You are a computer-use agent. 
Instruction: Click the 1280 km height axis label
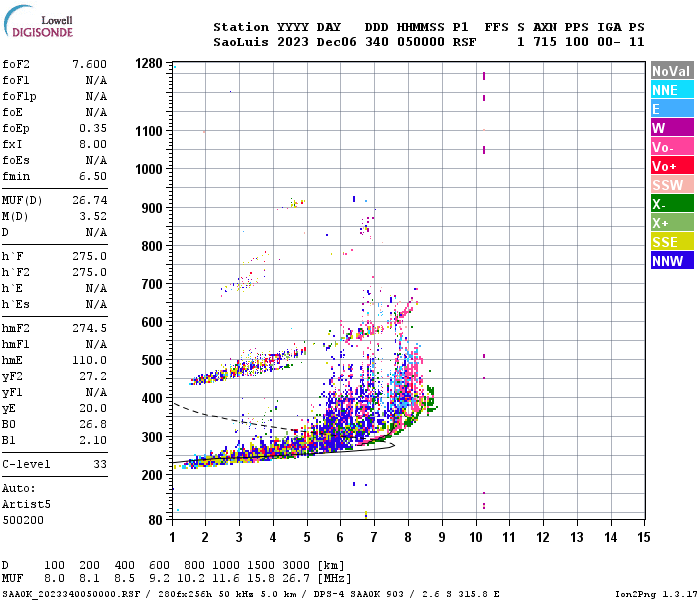click(149, 63)
